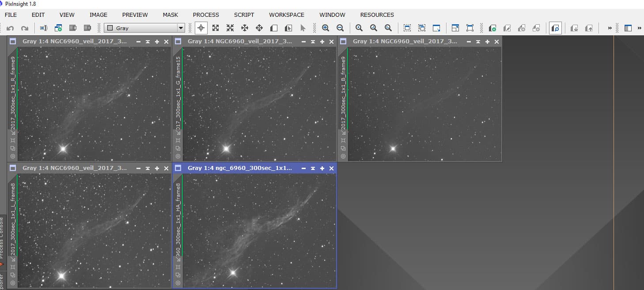Click the first fit-view expand arrows icon
The image size is (644, 290).
pyautogui.click(x=216, y=28)
